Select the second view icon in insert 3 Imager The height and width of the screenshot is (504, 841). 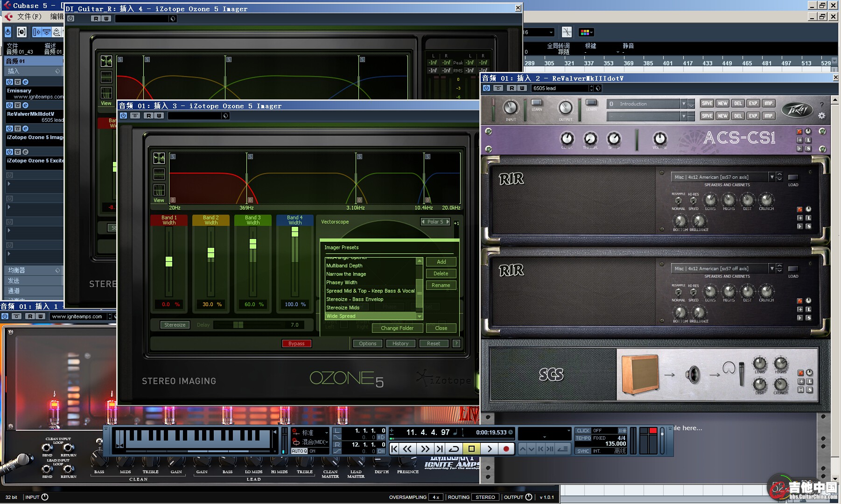point(159,174)
